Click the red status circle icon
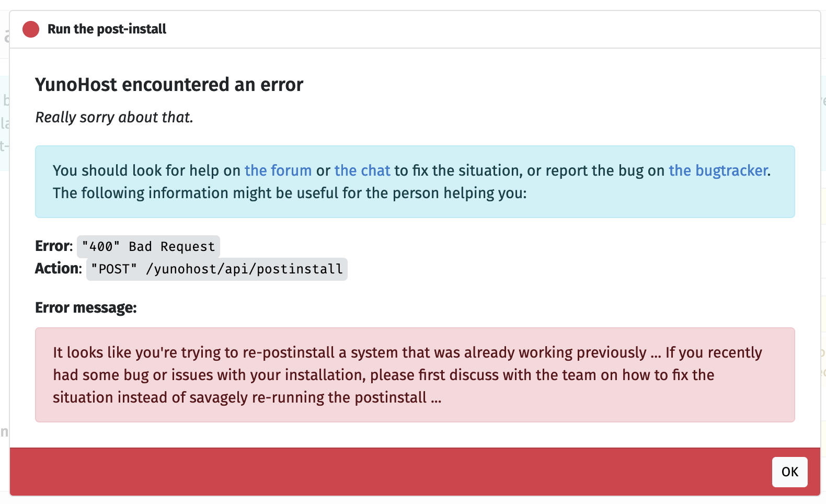 pyautogui.click(x=31, y=29)
